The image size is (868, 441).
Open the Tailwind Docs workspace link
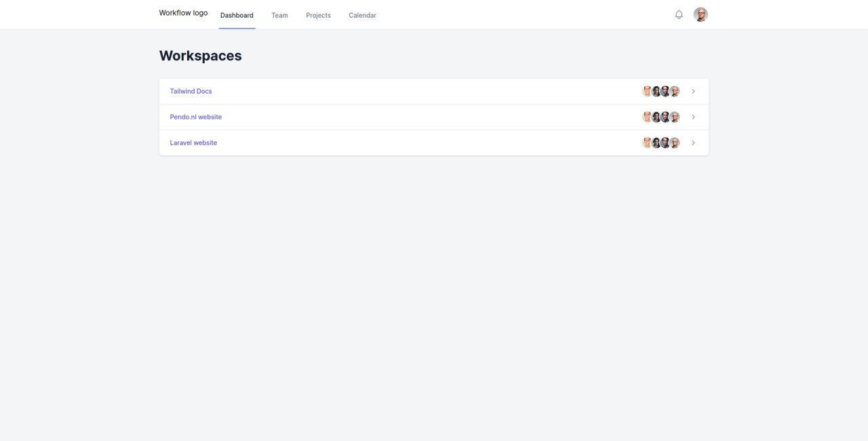(x=191, y=91)
